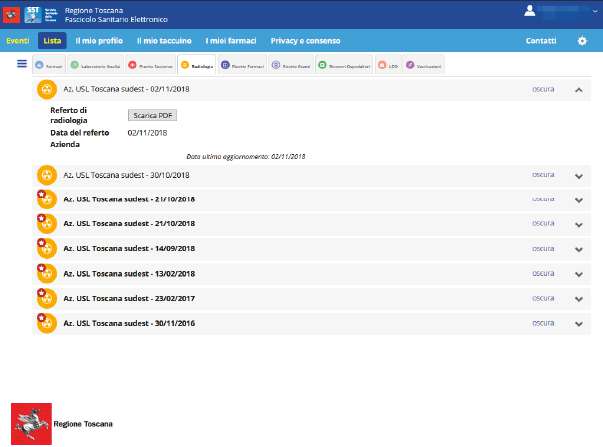Click radiology icon of 23/02/2017 entry

[47, 299]
